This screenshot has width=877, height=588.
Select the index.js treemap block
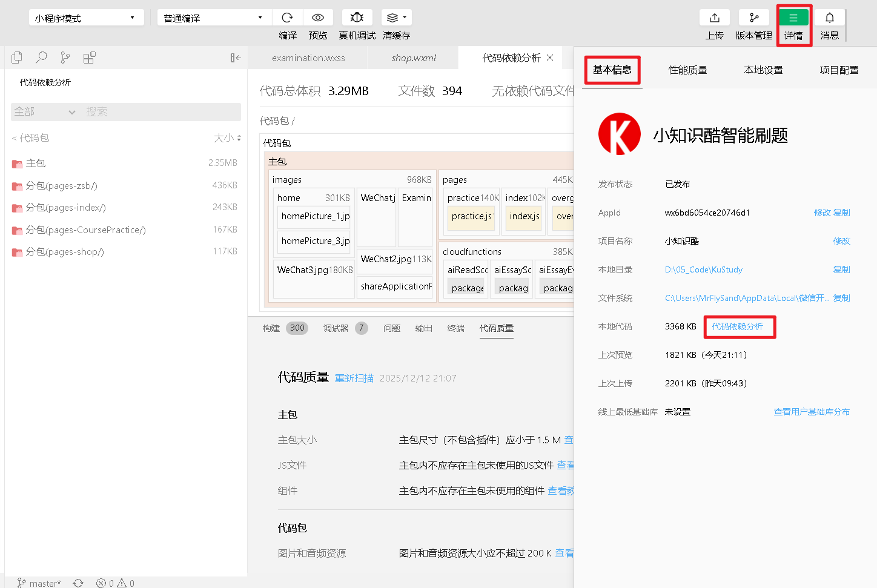(x=525, y=219)
